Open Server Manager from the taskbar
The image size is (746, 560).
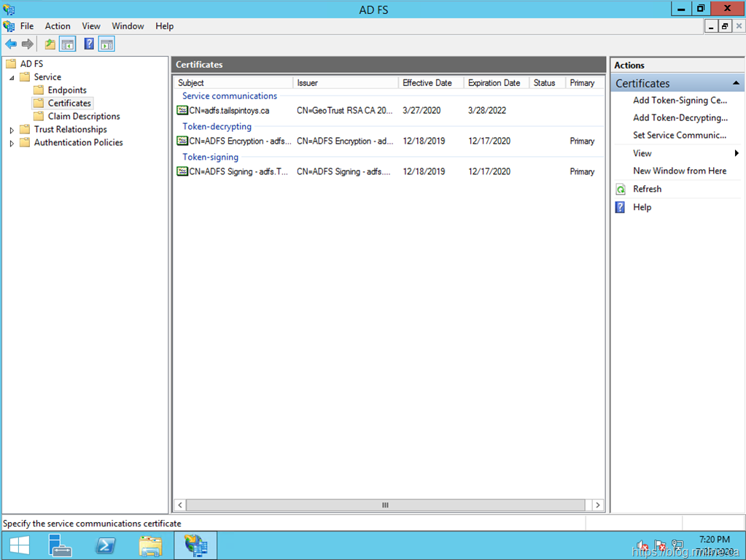coord(60,545)
